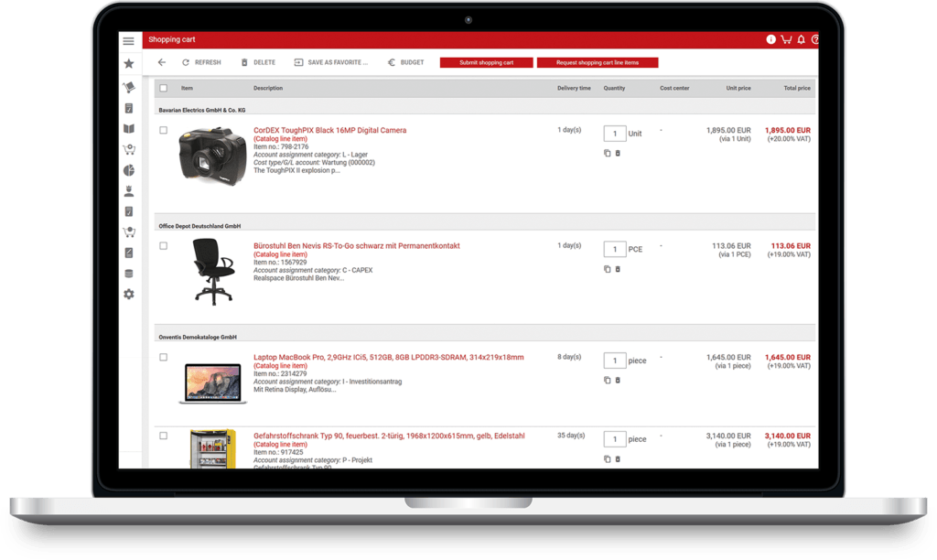
Task: Click the notifications bell icon
Action: coord(801,40)
